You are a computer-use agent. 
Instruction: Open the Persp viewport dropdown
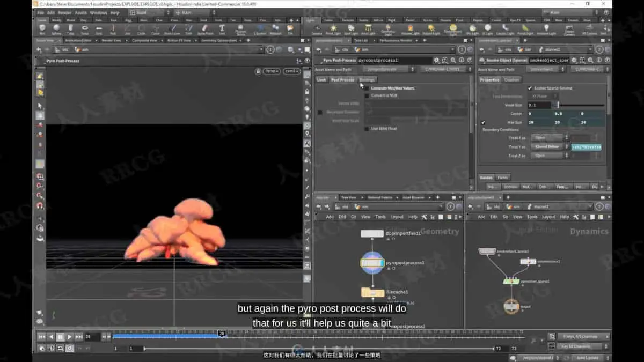(x=273, y=71)
